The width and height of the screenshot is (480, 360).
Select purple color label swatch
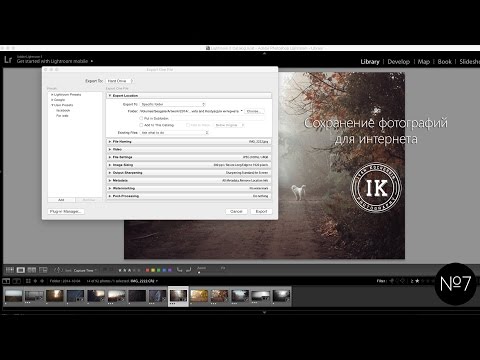[x=170, y=270]
